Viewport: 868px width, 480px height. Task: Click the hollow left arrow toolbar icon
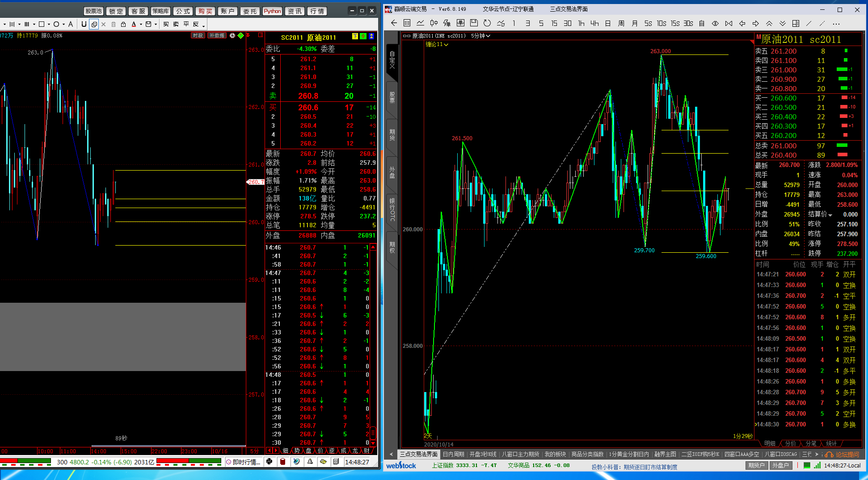[742, 23]
